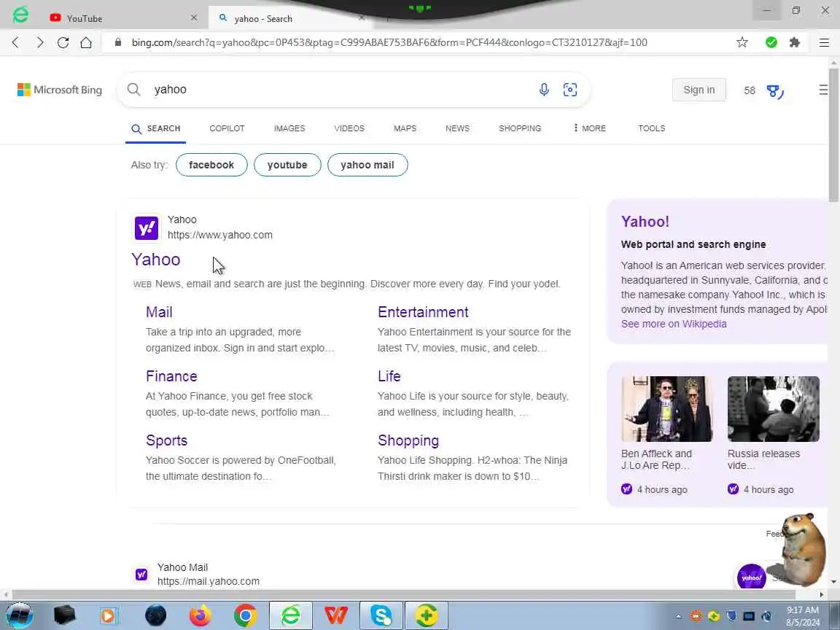Switch to SHOPPING search tab

(x=520, y=128)
